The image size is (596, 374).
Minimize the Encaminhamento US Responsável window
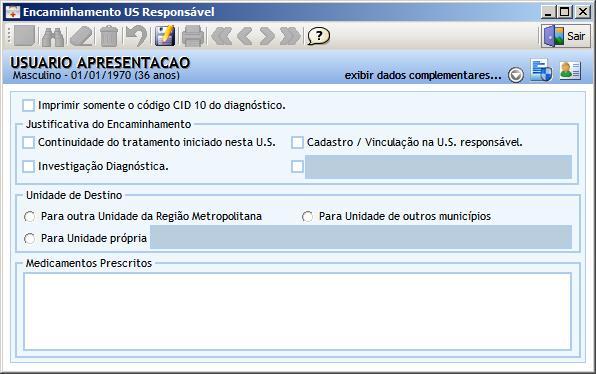pyautogui.click(x=548, y=12)
